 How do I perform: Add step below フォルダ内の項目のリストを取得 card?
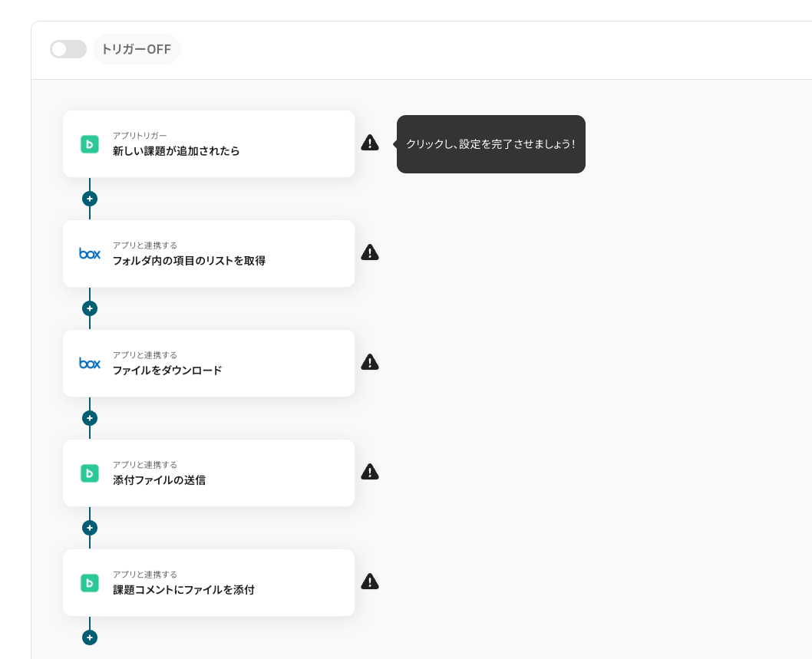[90, 308]
